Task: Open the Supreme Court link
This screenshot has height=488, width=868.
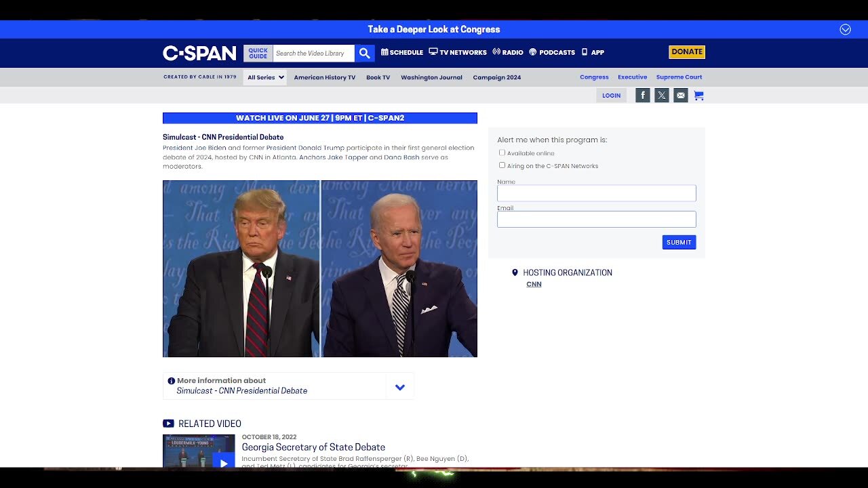Action: (679, 77)
